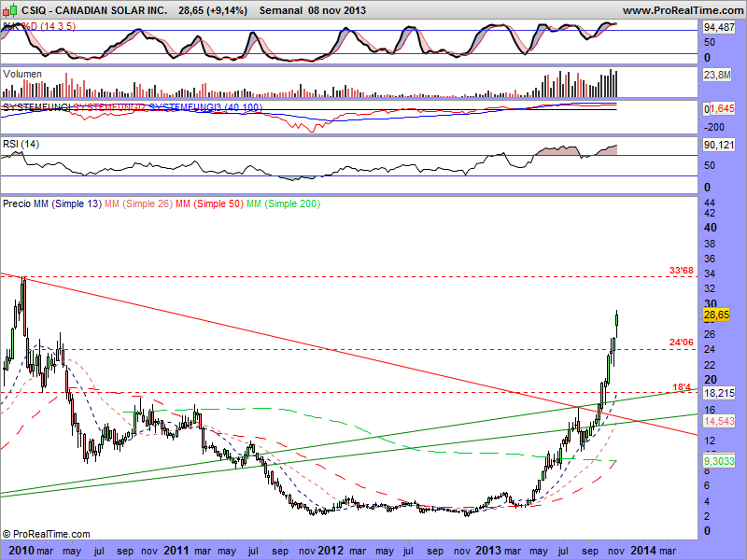
Task: Select the MM (Simple 50) legend entry
Action: [x=209, y=203]
